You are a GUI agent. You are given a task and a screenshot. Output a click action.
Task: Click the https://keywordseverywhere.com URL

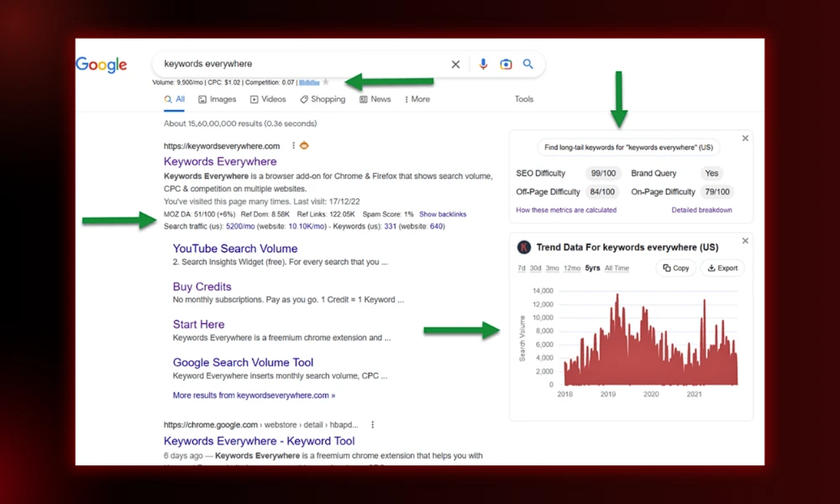pyautogui.click(x=222, y=145)
